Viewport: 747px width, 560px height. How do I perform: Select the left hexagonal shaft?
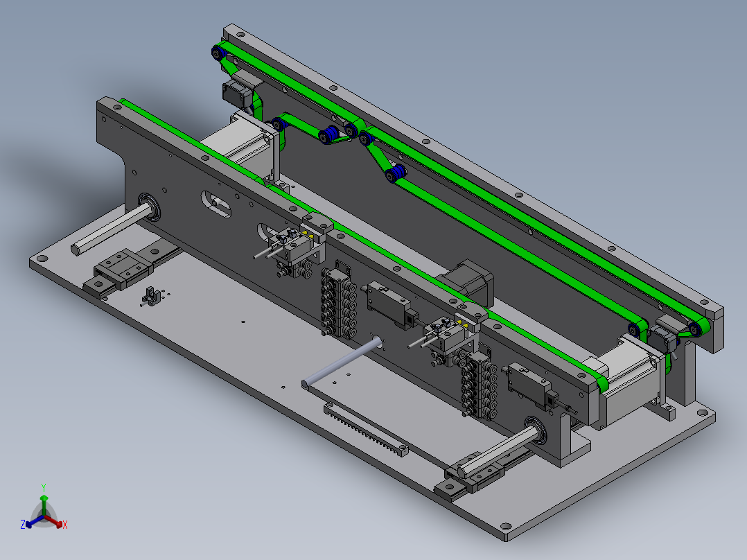point(112,228)
